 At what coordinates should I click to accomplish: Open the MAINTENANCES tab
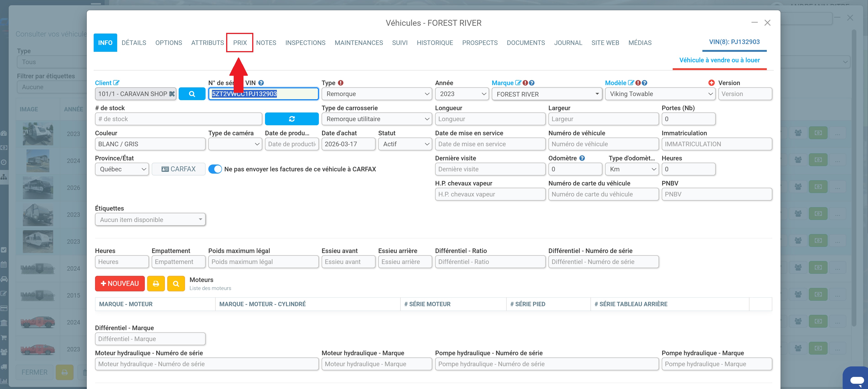point(359,43)
